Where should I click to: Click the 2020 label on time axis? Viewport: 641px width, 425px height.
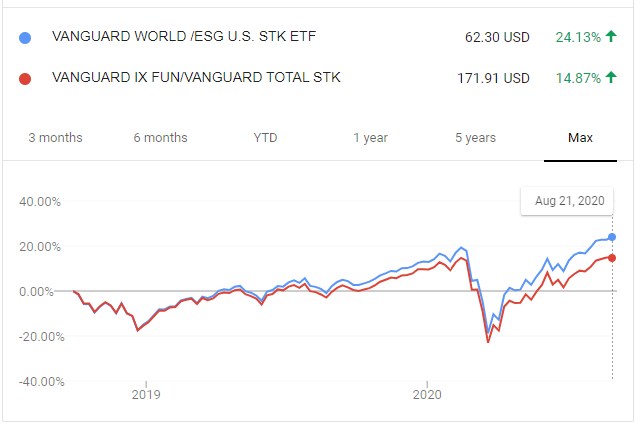point(427,392)
